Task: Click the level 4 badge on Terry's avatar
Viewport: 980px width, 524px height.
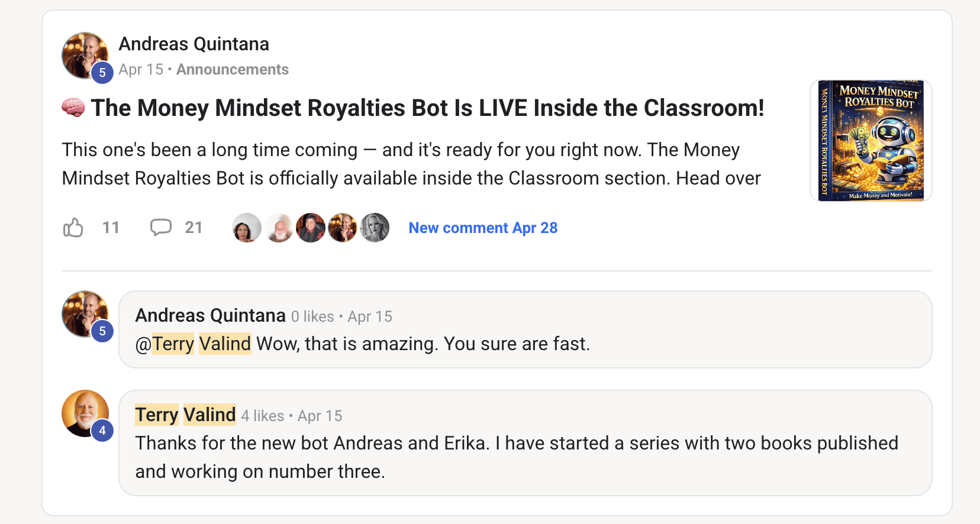Action: [102, 430]
